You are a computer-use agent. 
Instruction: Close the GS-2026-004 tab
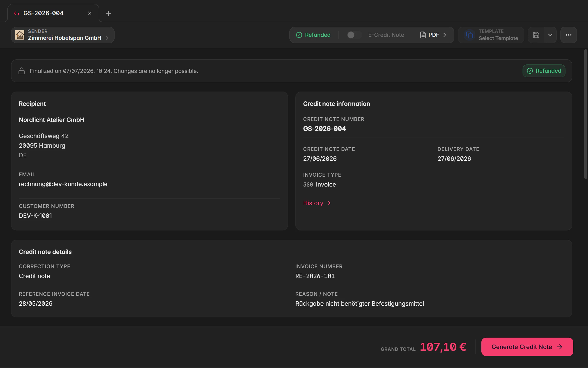click(89, 13)
